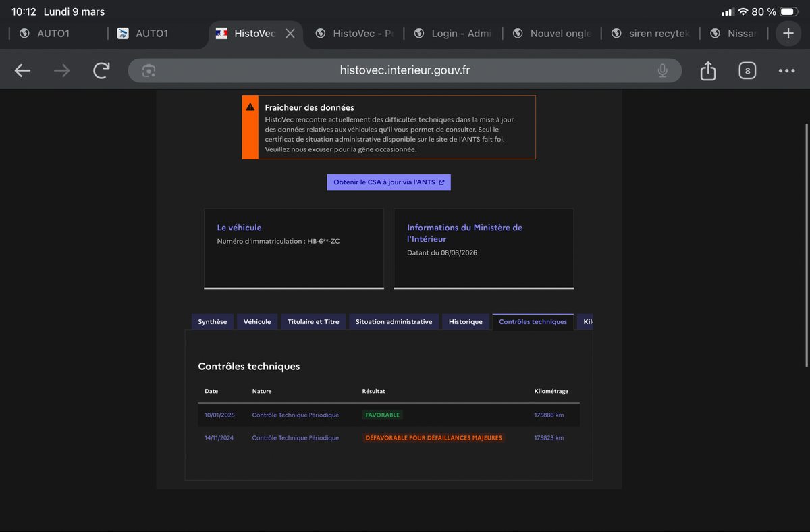Tap the battery indicator in status bar
The width and height of the screenshot is (810, 532).
(790, 11)
